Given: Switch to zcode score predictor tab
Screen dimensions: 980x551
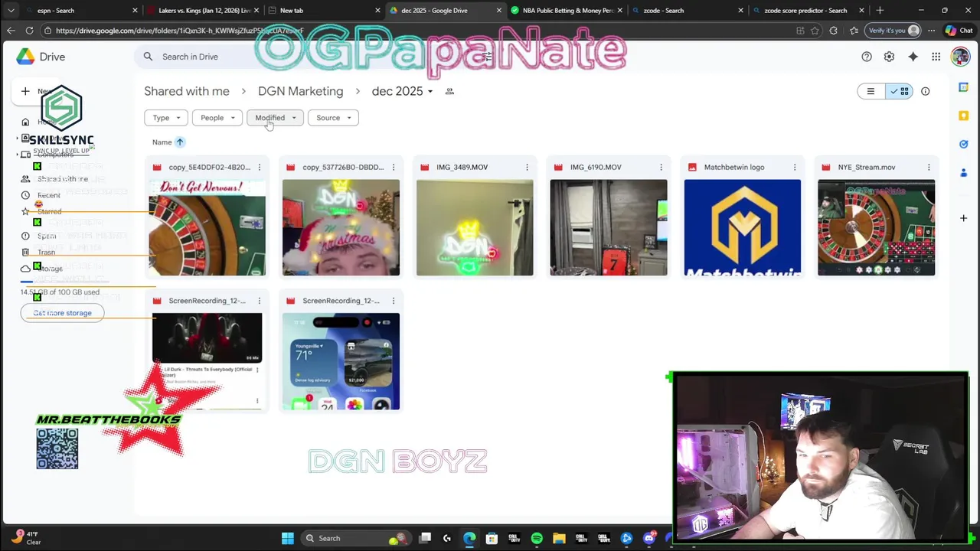Looking at the screenshot, I should [807, 11].
